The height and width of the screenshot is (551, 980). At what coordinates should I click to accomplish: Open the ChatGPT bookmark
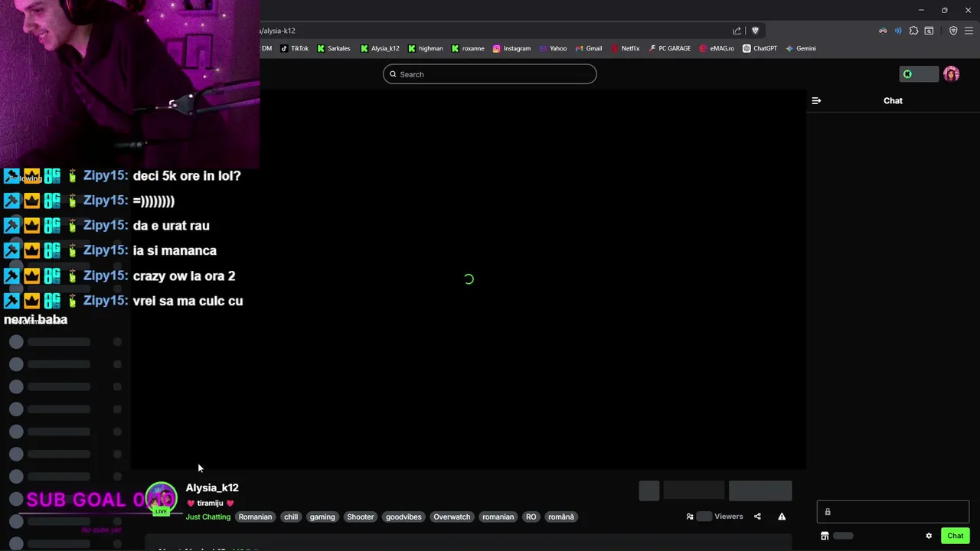point(759,48)
